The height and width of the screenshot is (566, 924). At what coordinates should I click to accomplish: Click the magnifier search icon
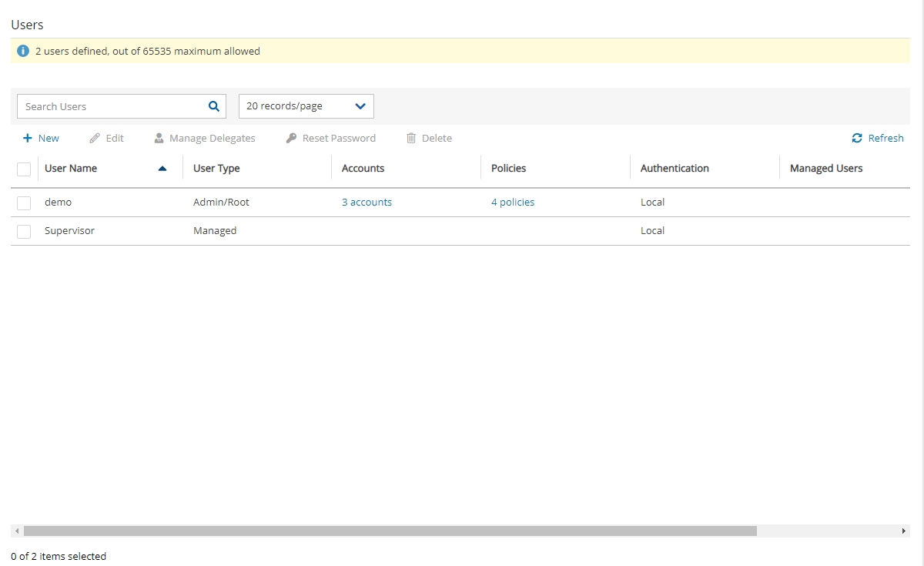(x=214, y=106)
